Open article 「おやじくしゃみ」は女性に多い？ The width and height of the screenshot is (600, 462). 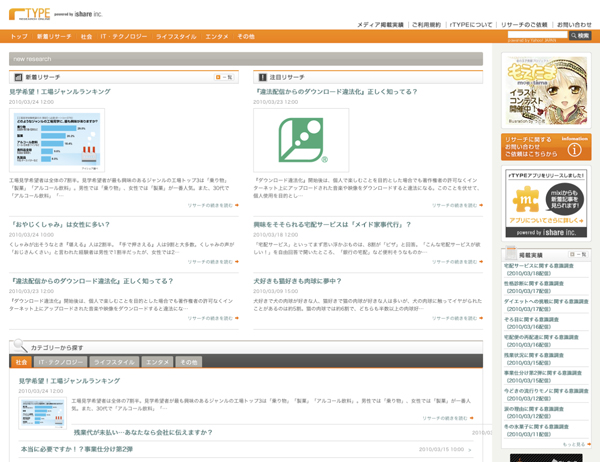[x=59, y=224]
